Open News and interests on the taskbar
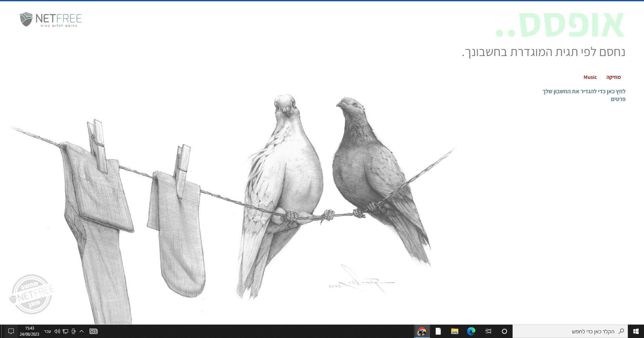The image size is (644, 338). point(94,331)
